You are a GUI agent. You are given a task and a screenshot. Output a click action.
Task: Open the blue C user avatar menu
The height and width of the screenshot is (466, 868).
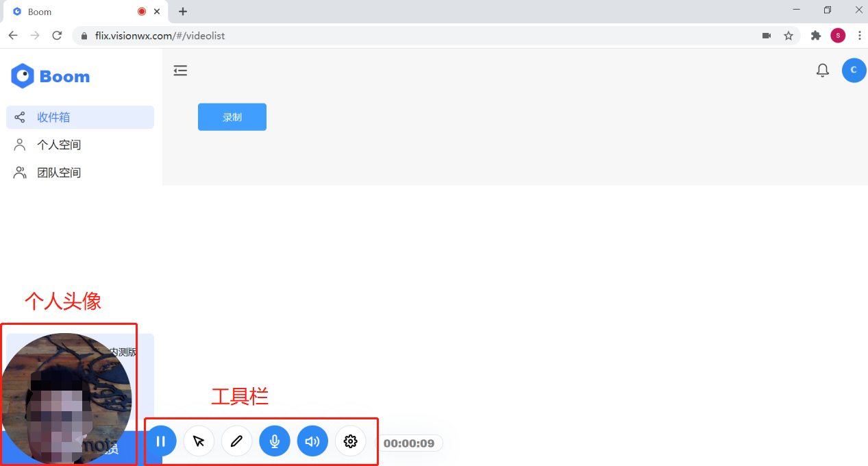[x=854, y=70]
